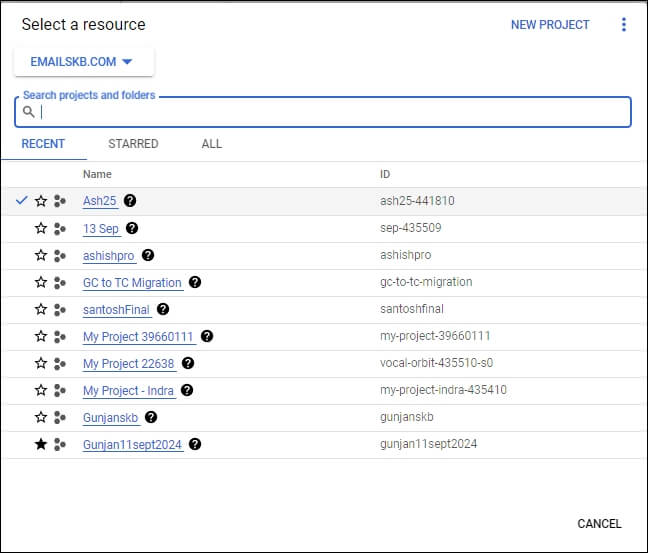Open the 13 Sep project link
The image size is (648, 553).
click(x=101, y=229)
